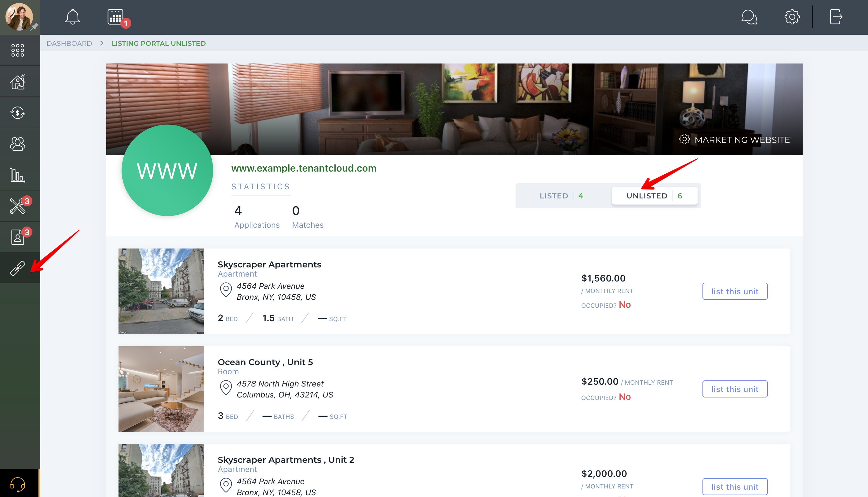
Task: Open applications document icon in sidebar
Action: coord(18,237)
